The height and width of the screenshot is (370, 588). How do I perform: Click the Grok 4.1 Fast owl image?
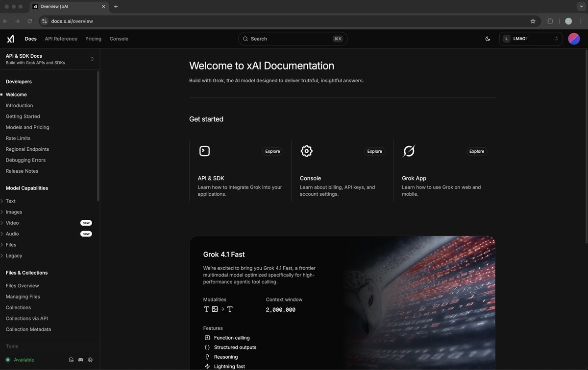(x=419, y=303)
